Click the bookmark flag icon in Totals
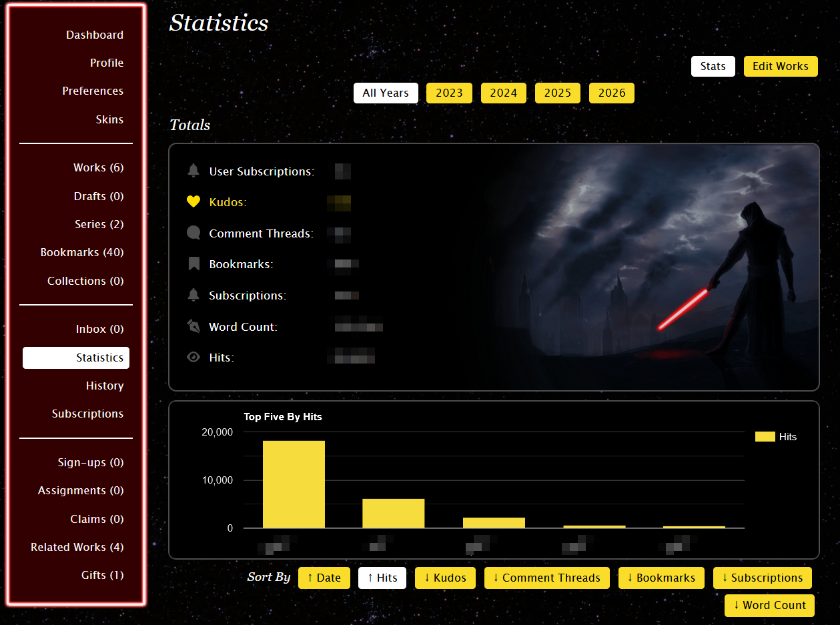The image size is (840, 625). point(193,263)
